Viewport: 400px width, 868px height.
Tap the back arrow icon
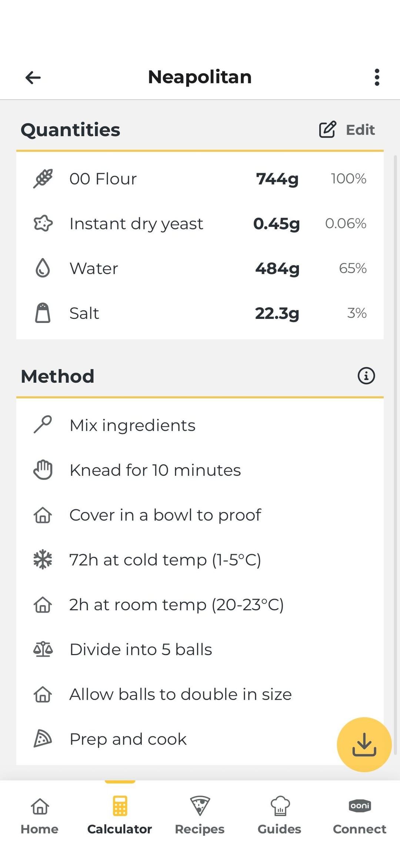(33, 77)
